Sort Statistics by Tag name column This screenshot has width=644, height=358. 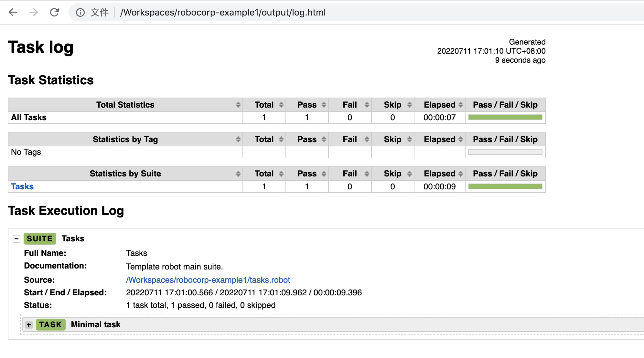[125, 139]
